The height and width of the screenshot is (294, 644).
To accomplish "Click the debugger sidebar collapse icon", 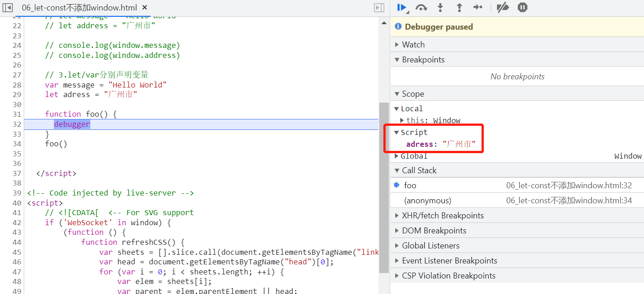I will pos(379,8).
